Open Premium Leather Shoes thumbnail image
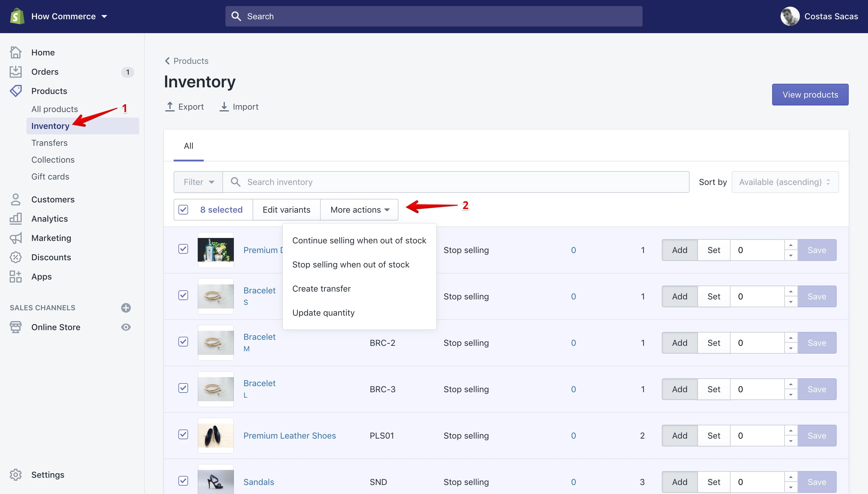This screenshot has width=868, height=494. 215,436
